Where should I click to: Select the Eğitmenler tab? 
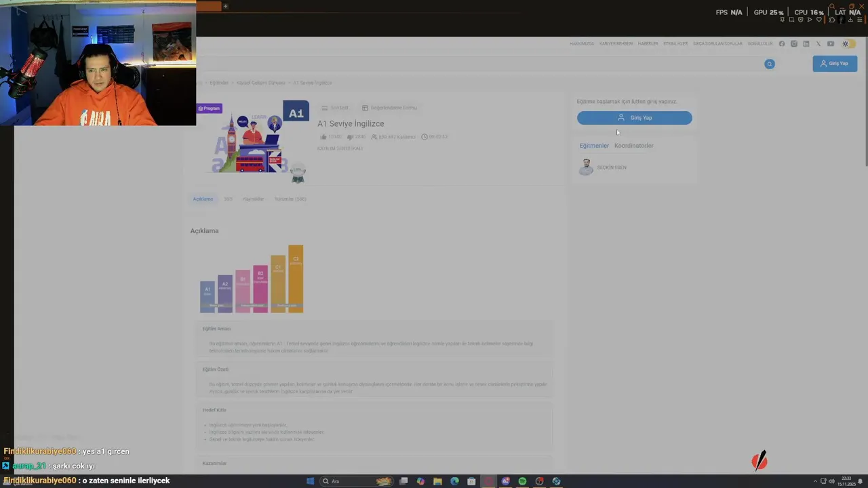click(594, 146)
